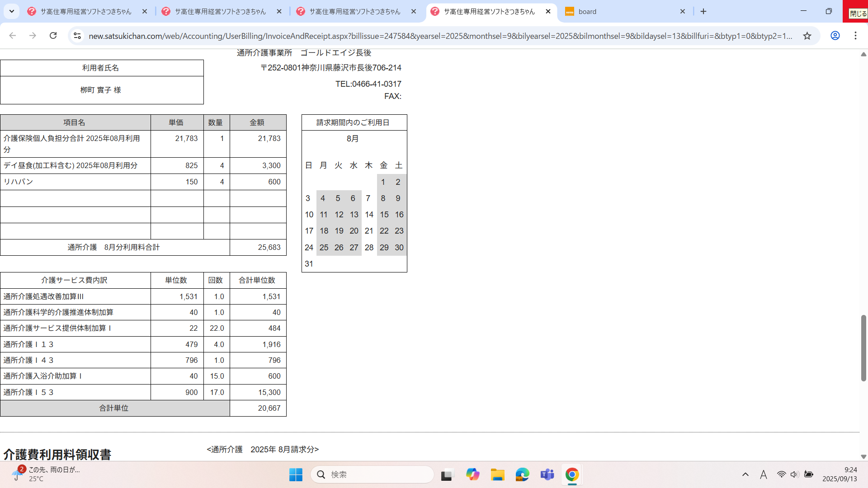The height and width of the screenshot is (488, 868).
Task: Click the browser back arrow
Action: [13, 36]
